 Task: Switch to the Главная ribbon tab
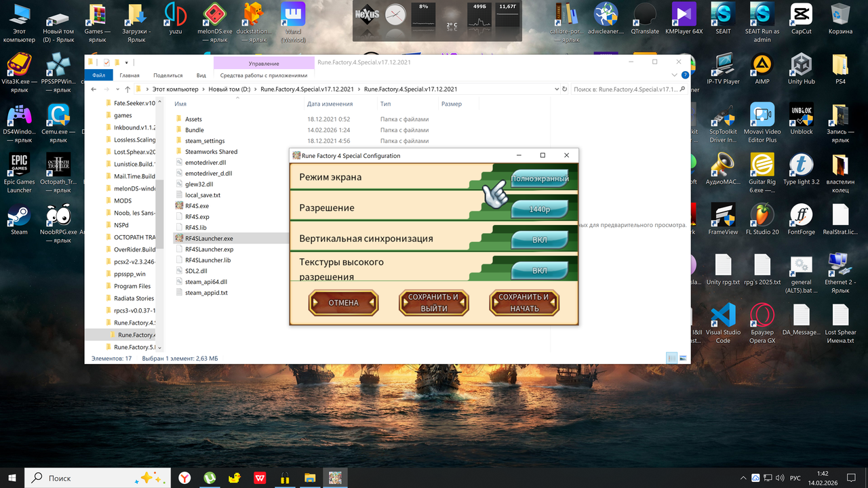pos(130,75)
